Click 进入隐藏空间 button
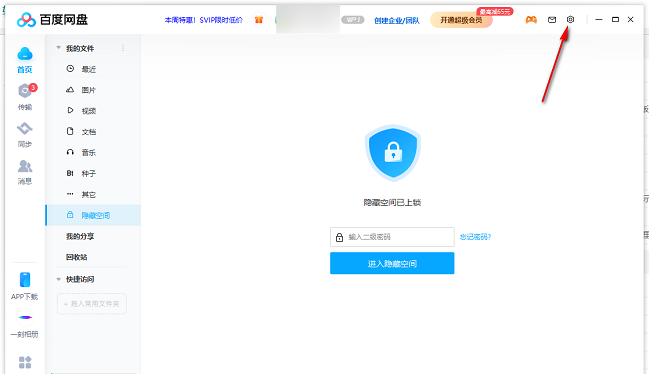Screen dimensions: 650x374 pos(392,263)
